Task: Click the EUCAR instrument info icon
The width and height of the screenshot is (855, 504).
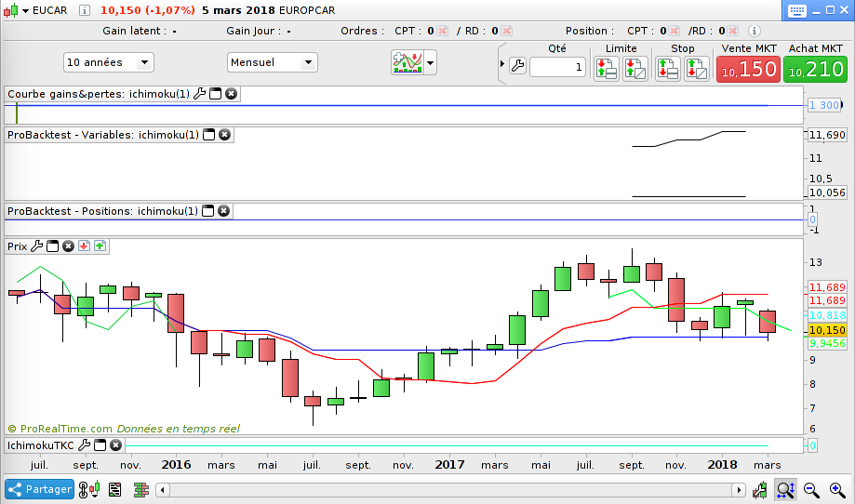Action: tap(85, 10)
